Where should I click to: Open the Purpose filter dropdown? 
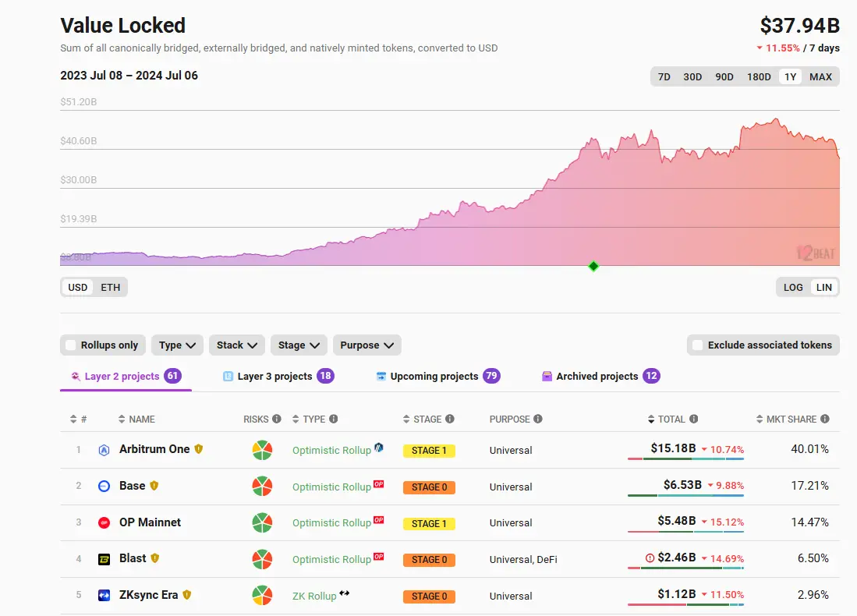point(367,345)
